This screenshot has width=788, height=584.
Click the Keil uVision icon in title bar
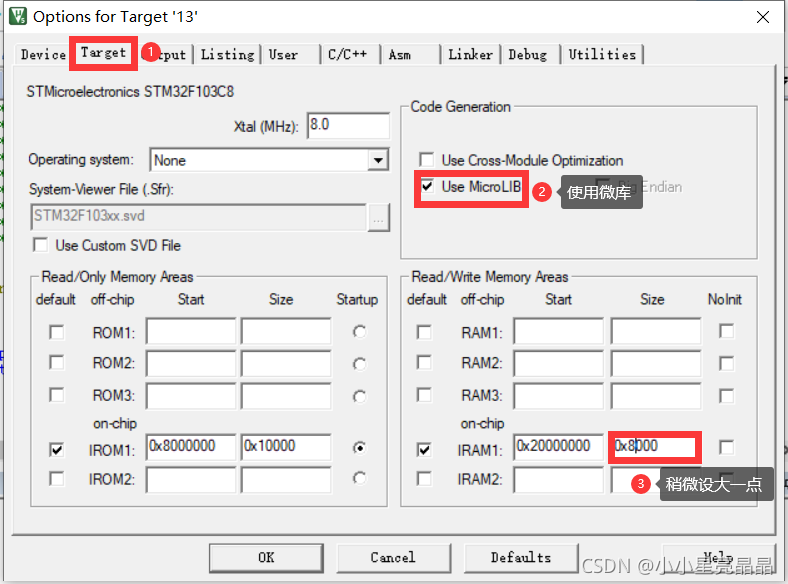(x=18, y=16)
